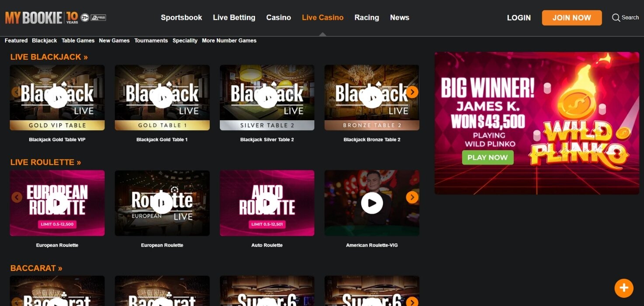Open the orange plus floating button
Screen dimensions: 644x306
624,288
